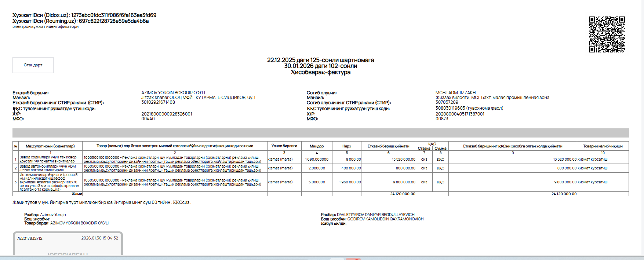Click 'xizmat (marta)' unit in row 3
Screen dimensions: 644x260
click(x=280, y=182)
